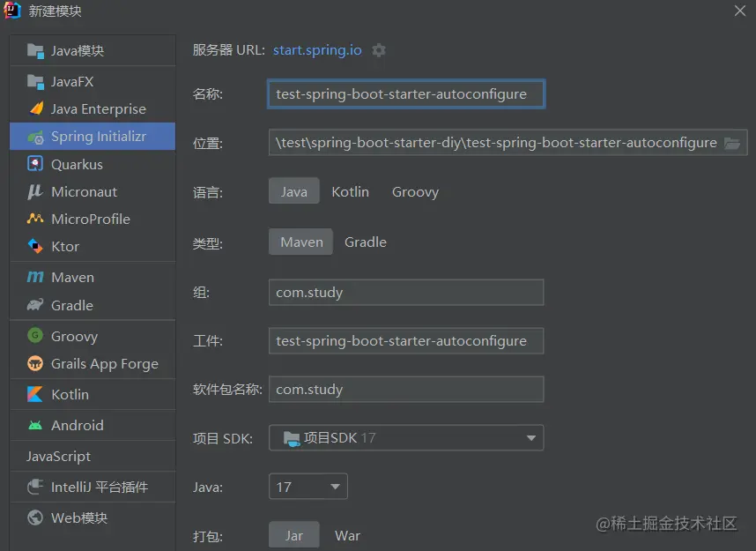Select the JavaScript generator entry
Viewport: 756px width, 551px height.
(93, 456)
